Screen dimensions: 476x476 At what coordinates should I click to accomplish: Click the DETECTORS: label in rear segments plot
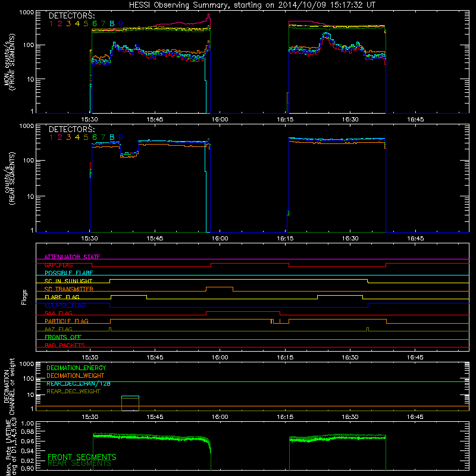coord(71,129)
